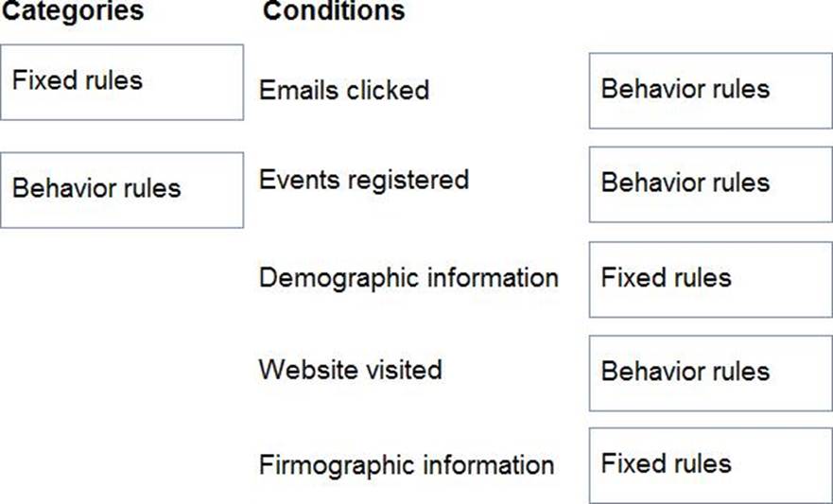Select the Fixed rules category box

[x=121, y=82]
